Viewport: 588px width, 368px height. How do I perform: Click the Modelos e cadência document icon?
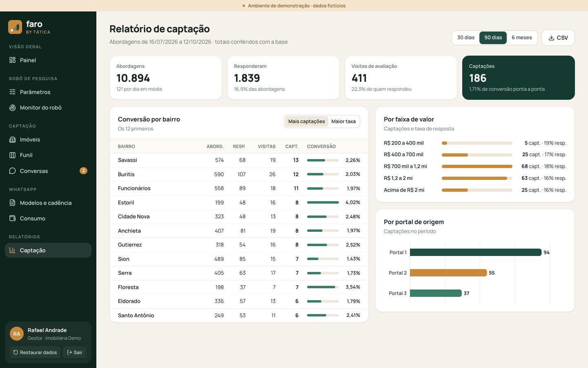pos(12,203)
